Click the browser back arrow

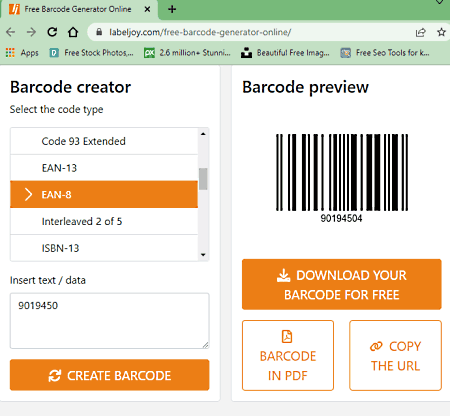(x=11, y=32)
